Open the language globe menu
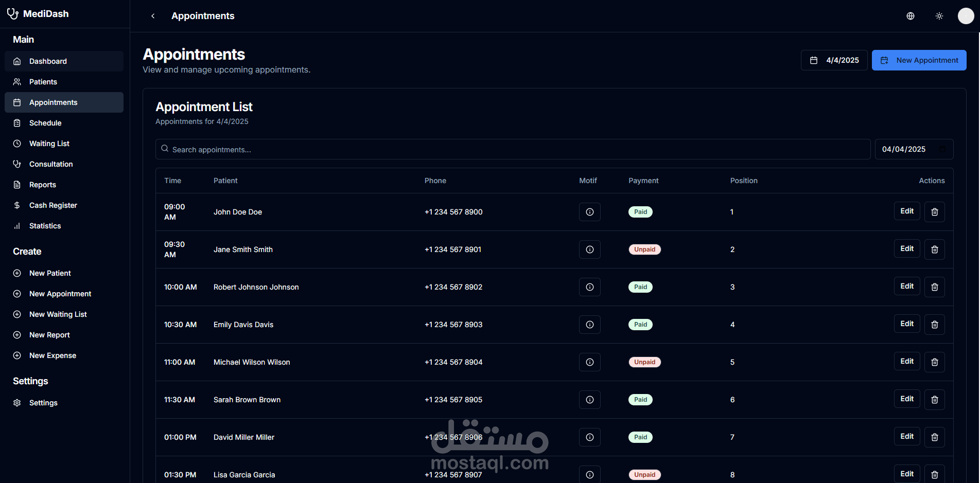This screenshot has width=980, height=483. 911,16
